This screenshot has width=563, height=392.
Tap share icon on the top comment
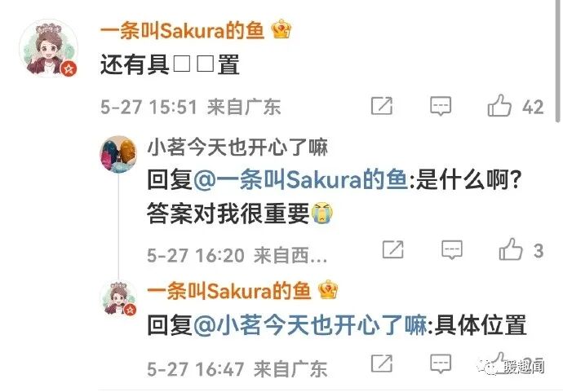[382, 106]
